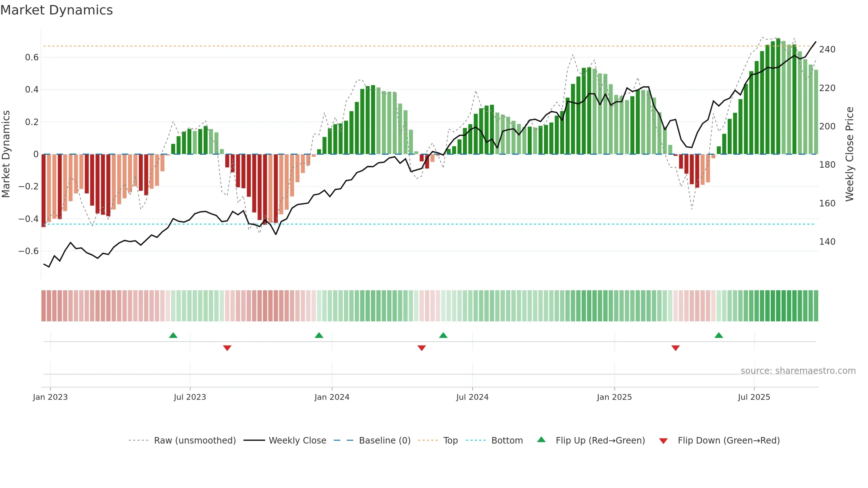Toggle the Baseline (0) legend entry
The height and width of the screenshot is (488, 868).
pyautogui.click(x=372, y=440)
